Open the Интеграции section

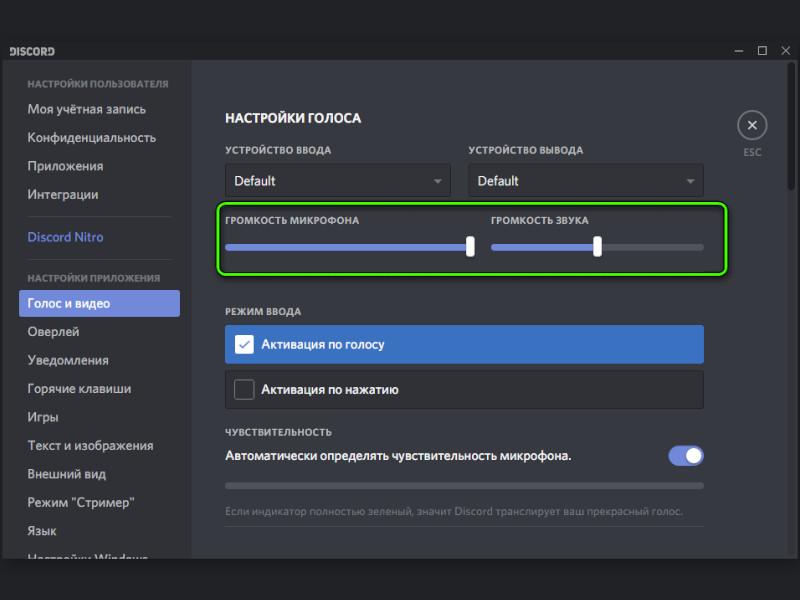tap(63, 194)
